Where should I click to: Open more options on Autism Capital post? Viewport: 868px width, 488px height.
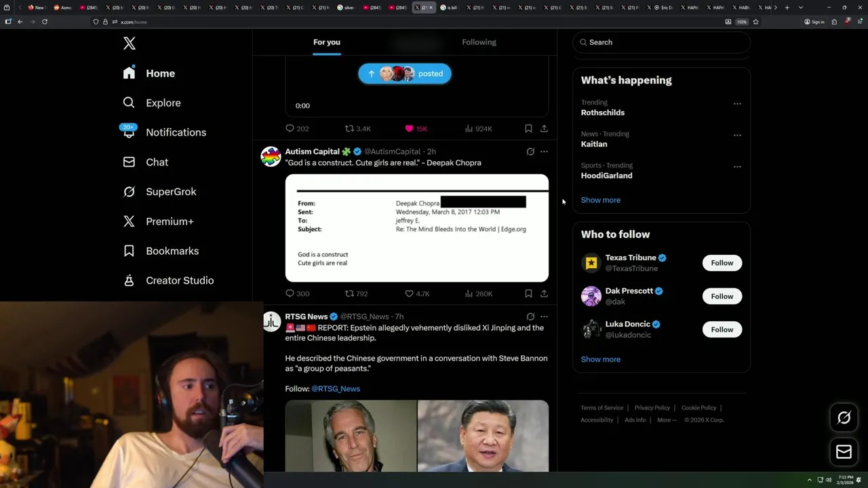click(544, 152)
